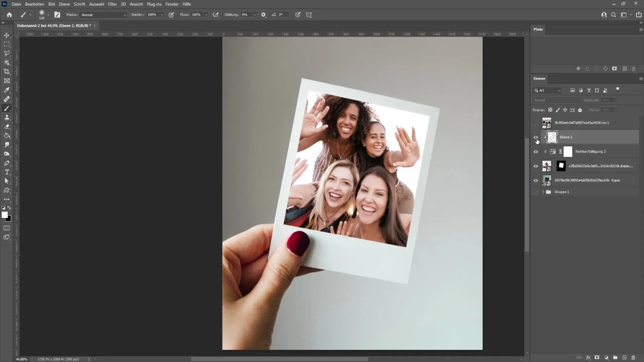Select the Rectangular Marquee tool
Screen dimensions: 644x362
(7, 44)
